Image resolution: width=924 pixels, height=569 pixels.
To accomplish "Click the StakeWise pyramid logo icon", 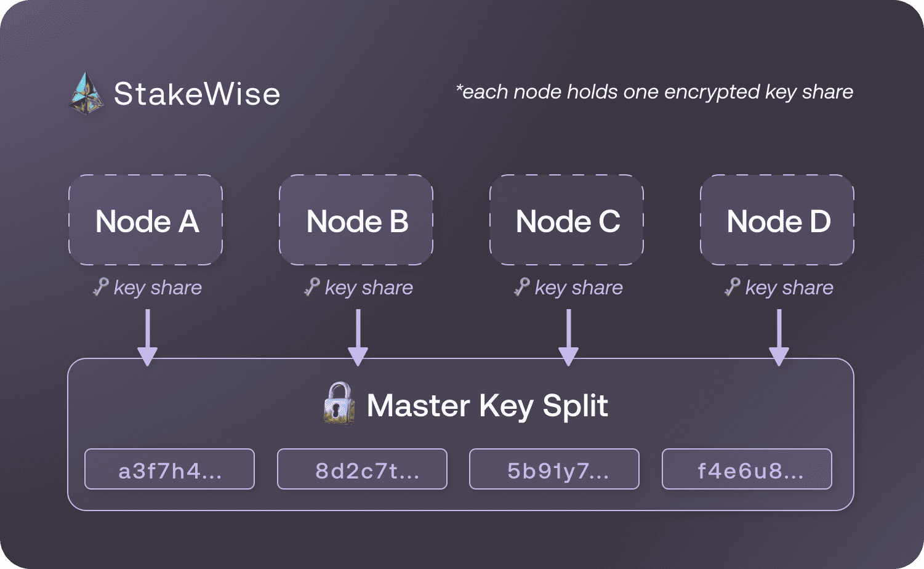I will point(85,94).
